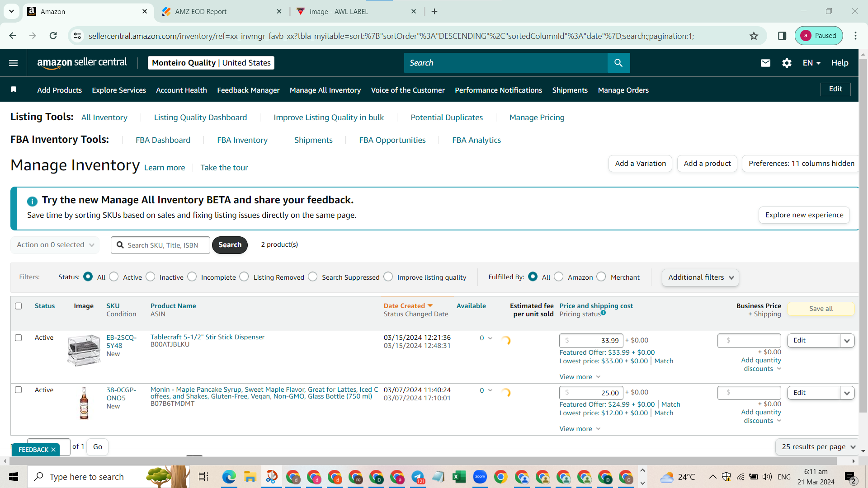Open Zoom from the taskbar
The height and width of the screenshot is (488, 868).
click(x=480, y=477)
